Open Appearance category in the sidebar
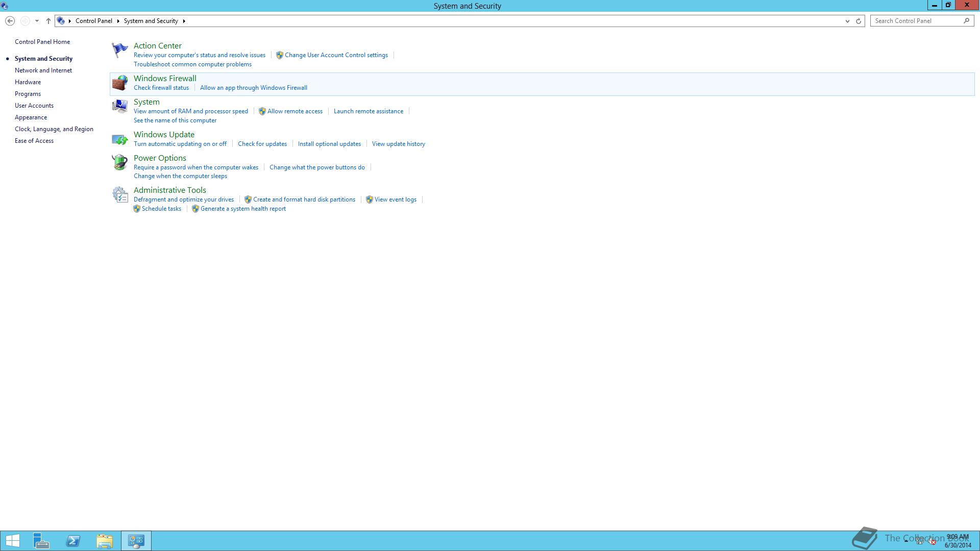The image size is (980, 551). (31, 117)
